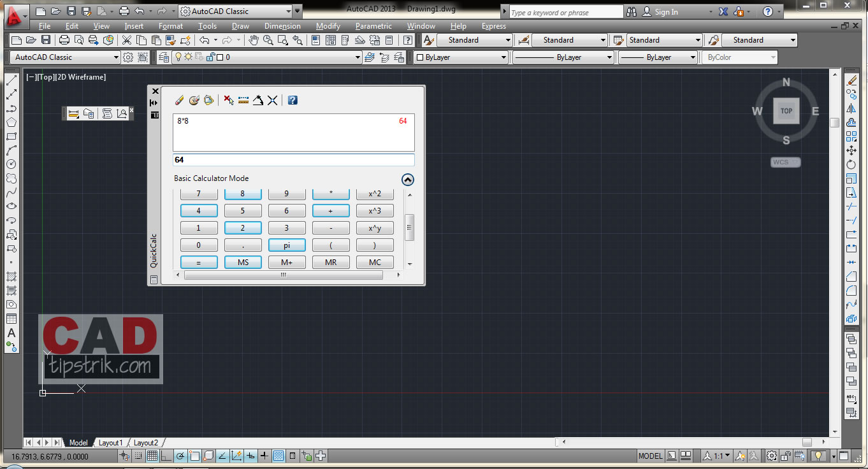Toggle Grid Display in status bar
Viewport: 868px width, 469px height.
point(152,456)
